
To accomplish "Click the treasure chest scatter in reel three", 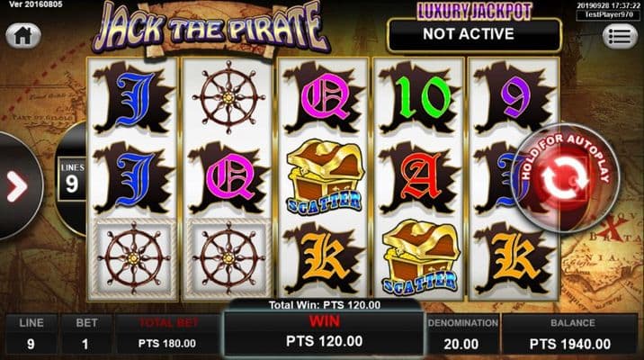I will [325, 176].
